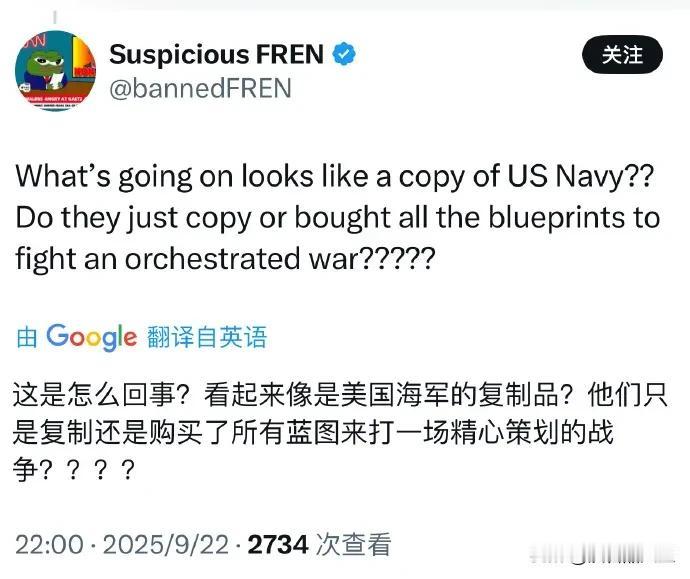
Task: Click the Suspicious FREN display name
Action: [x=217, y=54]
